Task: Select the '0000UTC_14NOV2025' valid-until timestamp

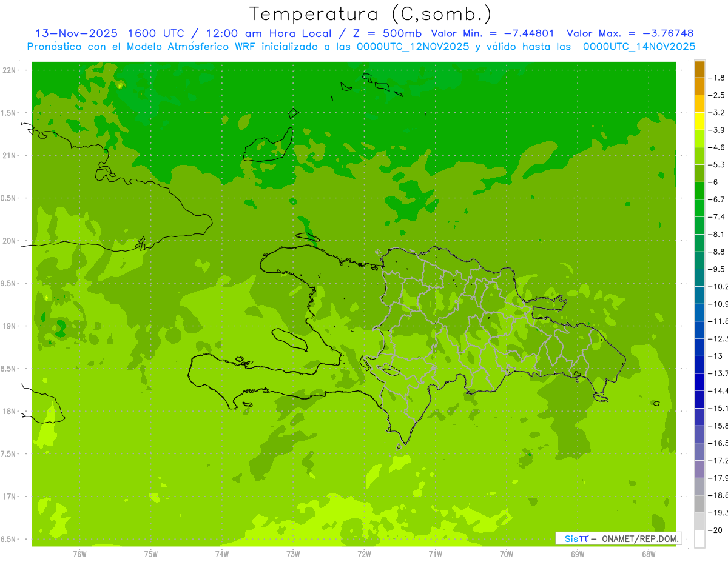Action: [x=639, y=47]
